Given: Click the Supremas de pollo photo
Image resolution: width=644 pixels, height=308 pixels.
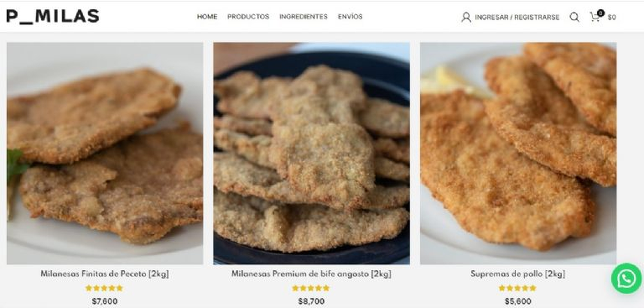Looking at the screenshot, I should coord(518,153).
